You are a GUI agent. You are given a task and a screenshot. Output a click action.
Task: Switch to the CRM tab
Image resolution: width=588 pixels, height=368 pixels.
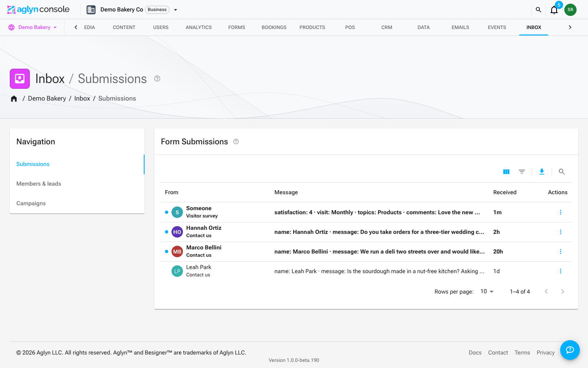(387, 27)
